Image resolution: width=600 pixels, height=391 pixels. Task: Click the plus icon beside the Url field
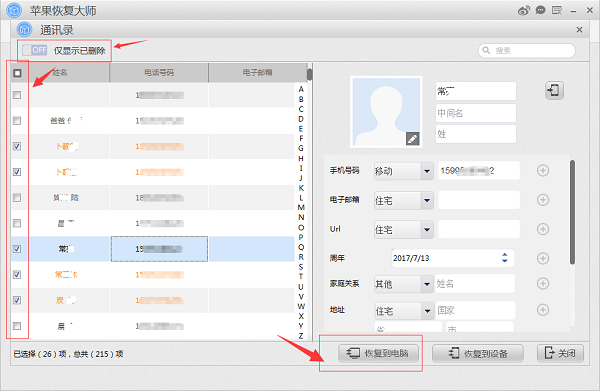coord(543,229)
